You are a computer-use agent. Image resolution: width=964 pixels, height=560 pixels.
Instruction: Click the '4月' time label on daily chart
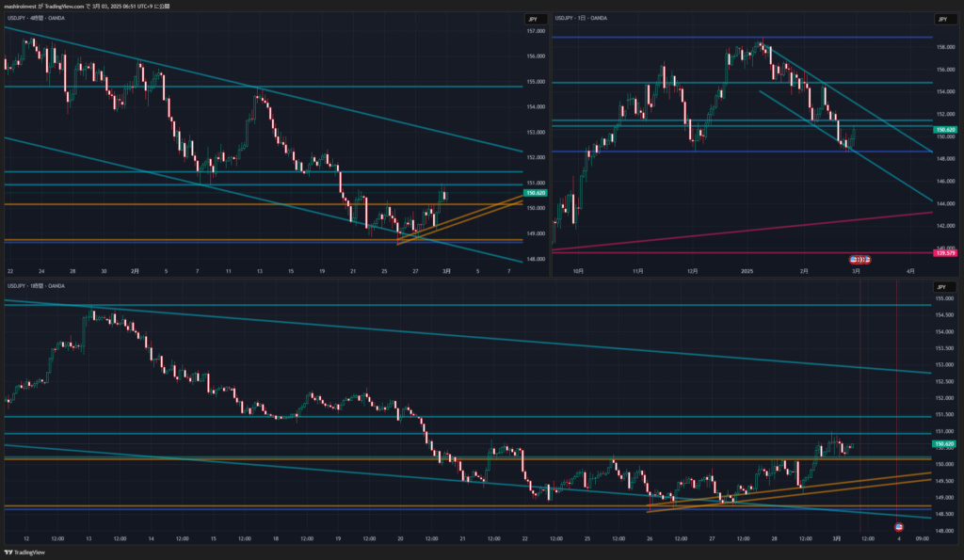pyautogui.click(x=910, y=271)
